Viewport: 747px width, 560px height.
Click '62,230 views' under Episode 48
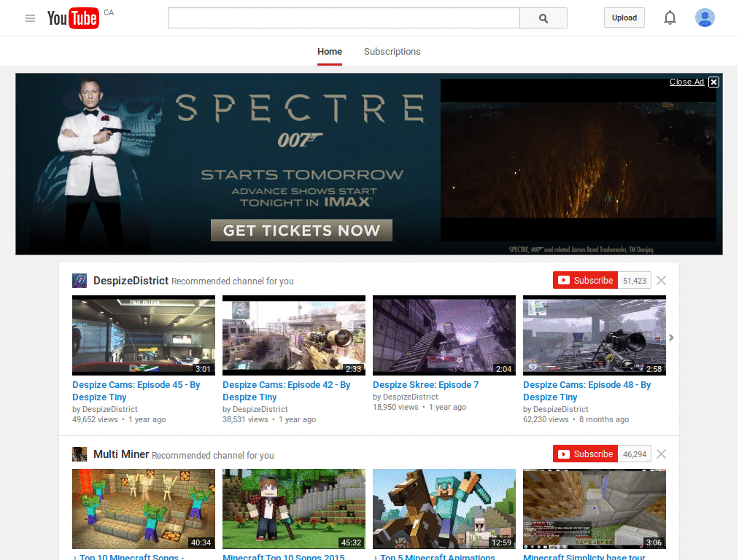click(546, 419)
